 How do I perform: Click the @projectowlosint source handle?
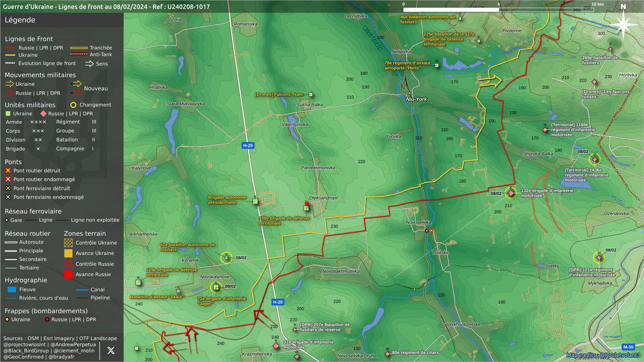click(24, 345)
